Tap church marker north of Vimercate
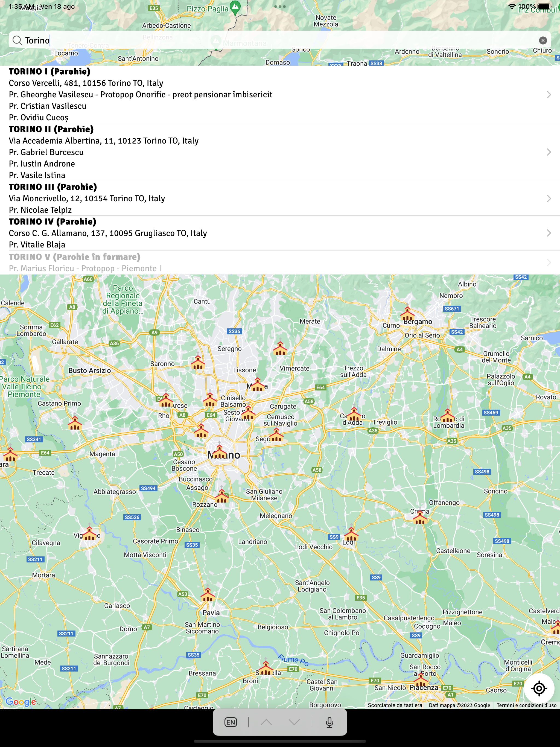 tap(280, 348)
